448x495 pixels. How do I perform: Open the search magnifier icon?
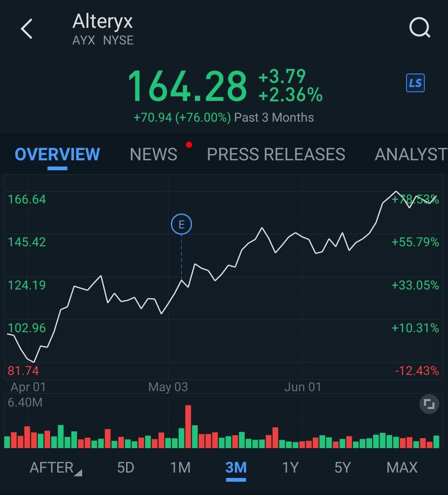click(420, 28)
